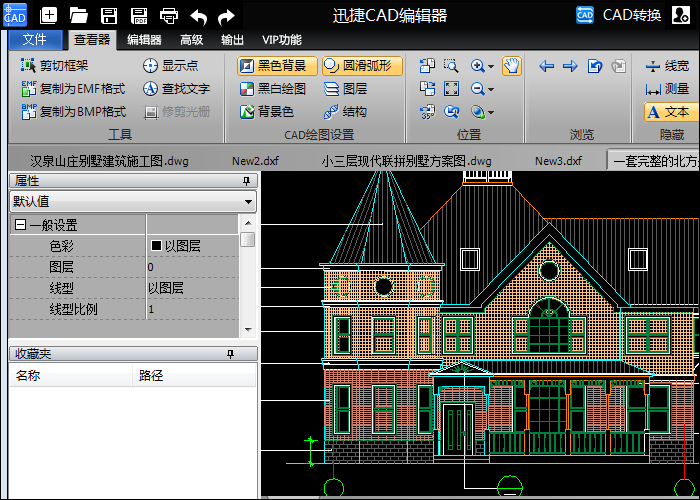The width and height of the screenshot is (700, 500).
Task: Toggle 文本 text visibility
Action: click(x=670, y=112)
